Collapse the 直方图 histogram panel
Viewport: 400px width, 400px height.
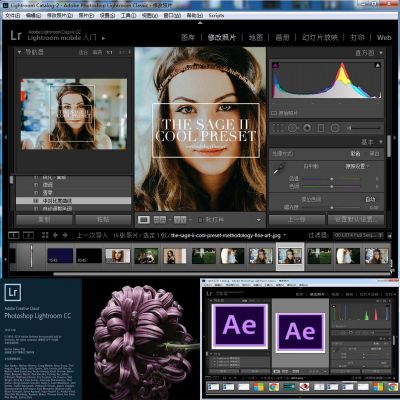pos(381,53)
